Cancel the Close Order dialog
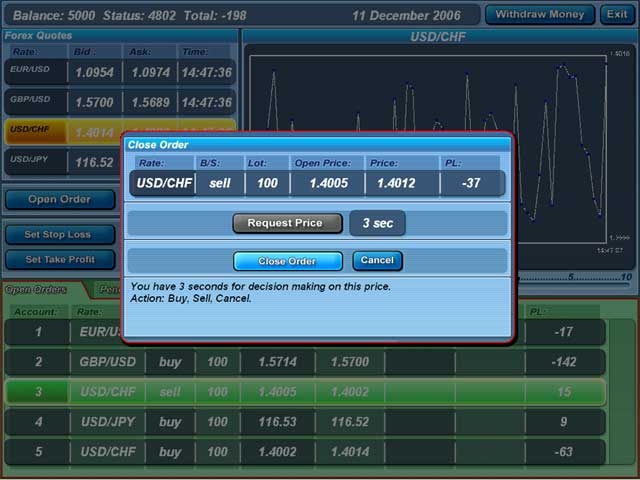Viewport: 640px width, 480px height. (x=377, y=260)
